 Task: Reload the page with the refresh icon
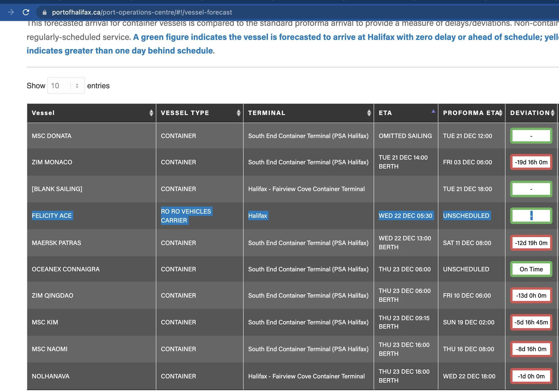coord(26,12)
